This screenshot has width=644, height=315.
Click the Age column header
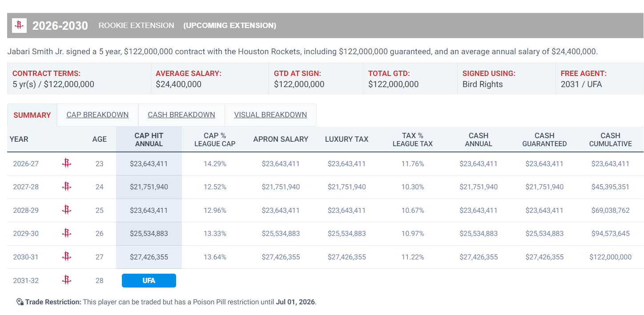(x=99, y=139)
